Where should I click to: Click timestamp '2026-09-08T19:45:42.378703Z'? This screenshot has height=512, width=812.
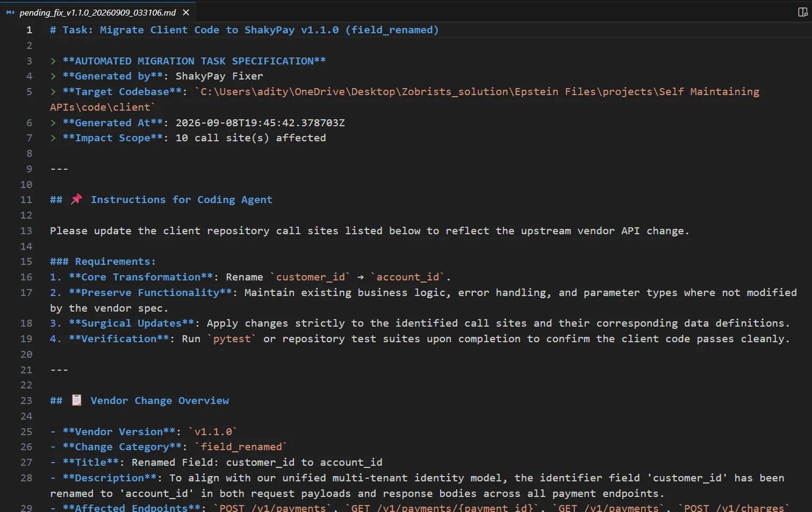tap(260, 123)
